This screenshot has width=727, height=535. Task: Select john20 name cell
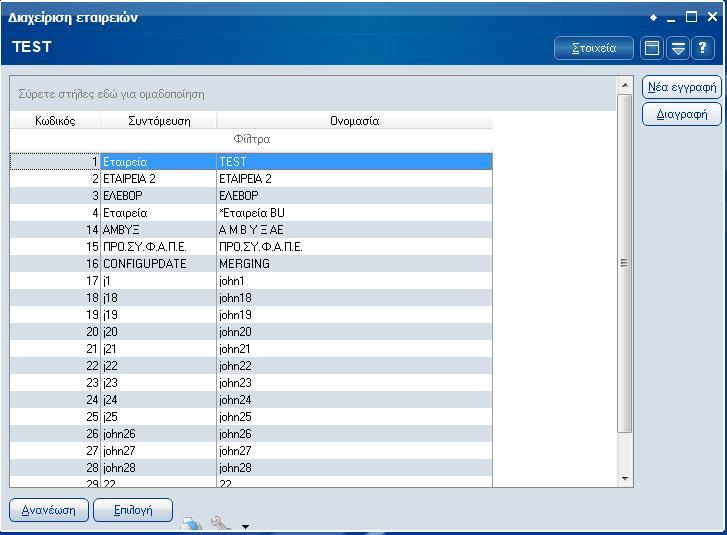point(355,332)
